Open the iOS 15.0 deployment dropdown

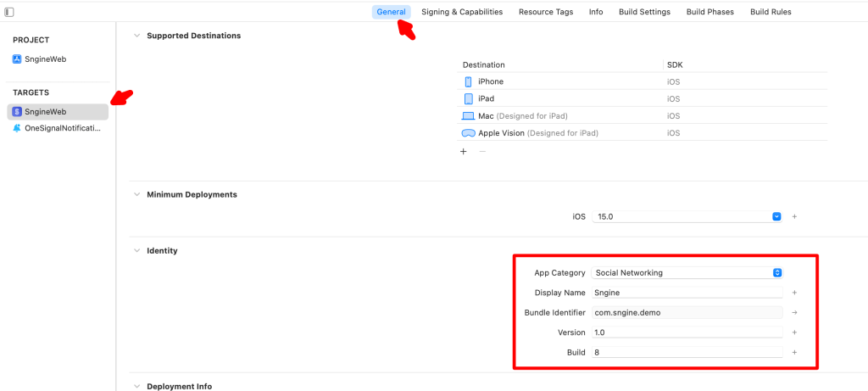(x=687, y=217)
